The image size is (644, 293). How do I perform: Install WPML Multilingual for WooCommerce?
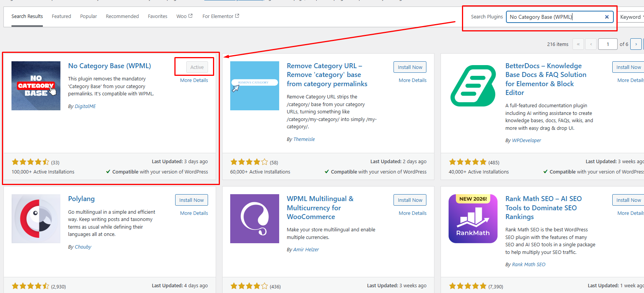point(410,200)
